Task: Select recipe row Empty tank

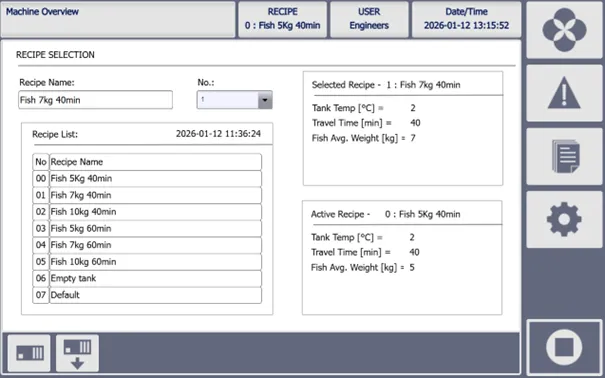Action: pos(155,278)
